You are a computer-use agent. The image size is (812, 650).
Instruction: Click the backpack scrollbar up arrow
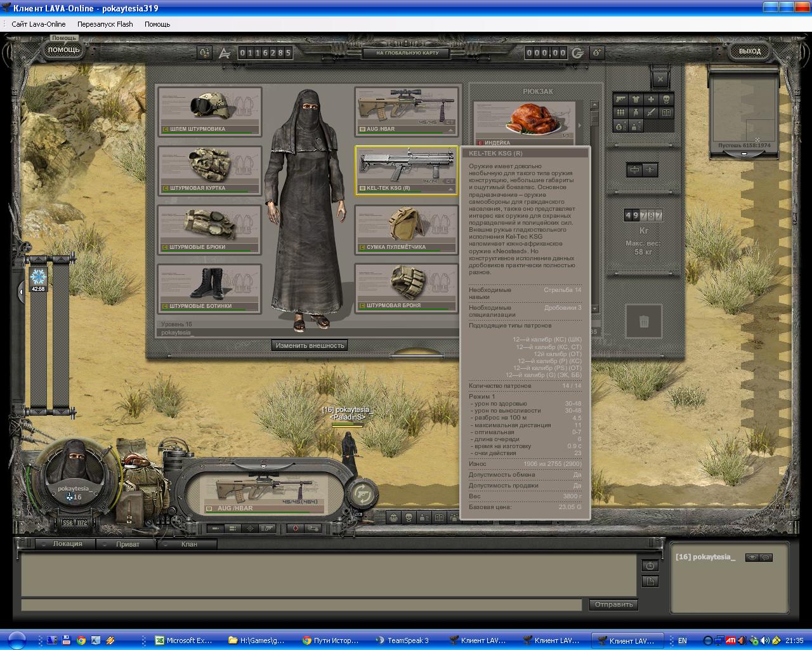594,105
